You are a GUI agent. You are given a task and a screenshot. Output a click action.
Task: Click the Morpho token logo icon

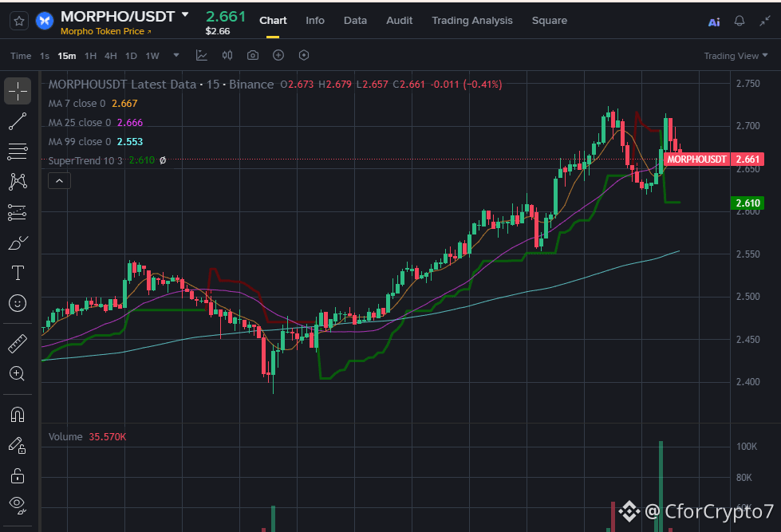[x=45, y=21]
